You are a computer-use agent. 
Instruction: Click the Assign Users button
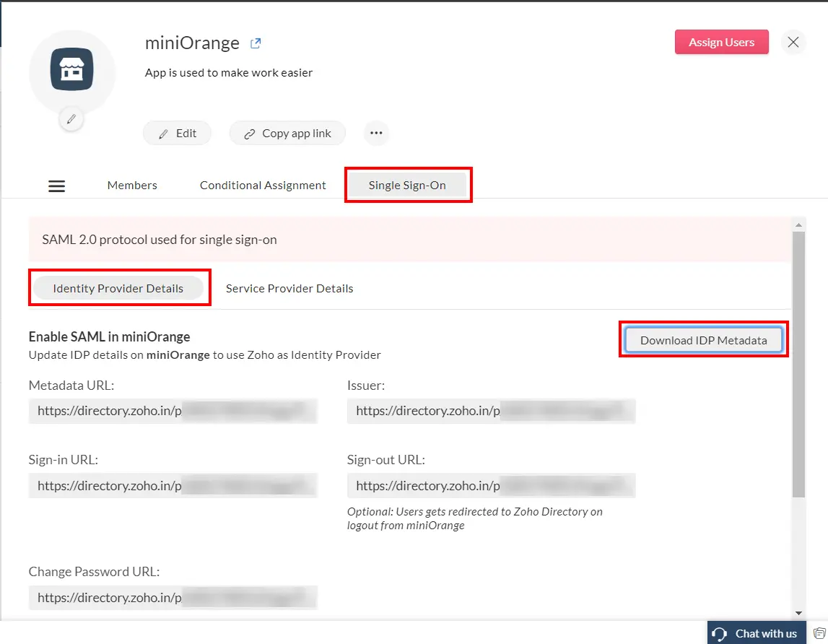721,43
